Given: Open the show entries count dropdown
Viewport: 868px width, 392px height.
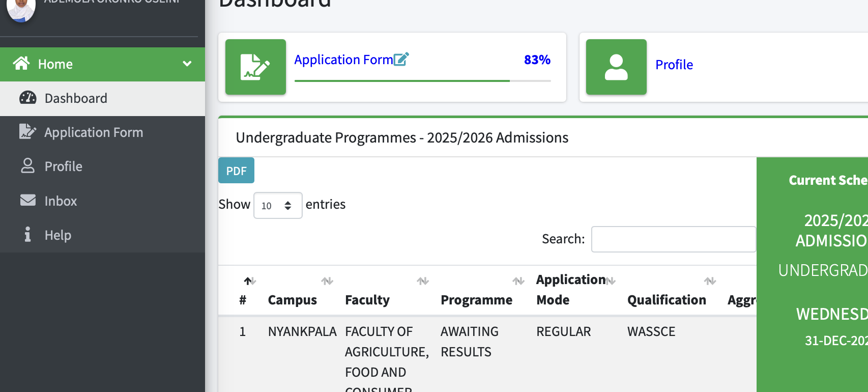Looking at the screenshot, I should 278,206.
